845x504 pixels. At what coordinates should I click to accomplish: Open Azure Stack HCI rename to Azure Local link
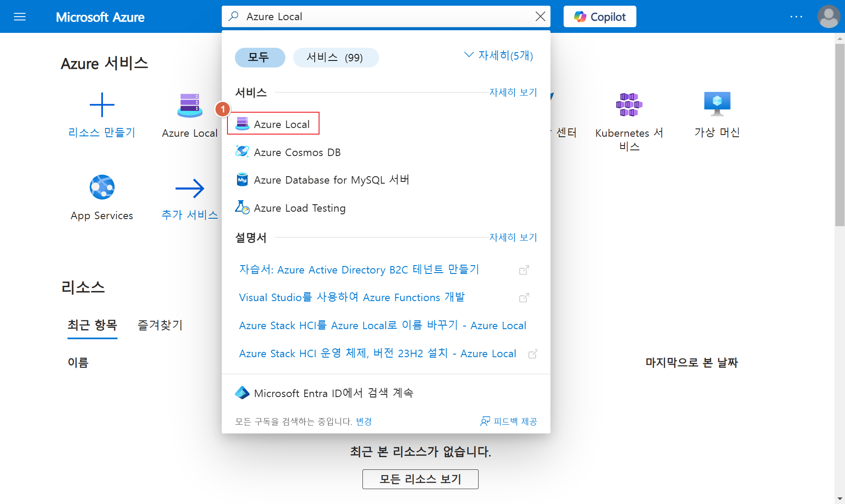[x=382, y=325]
